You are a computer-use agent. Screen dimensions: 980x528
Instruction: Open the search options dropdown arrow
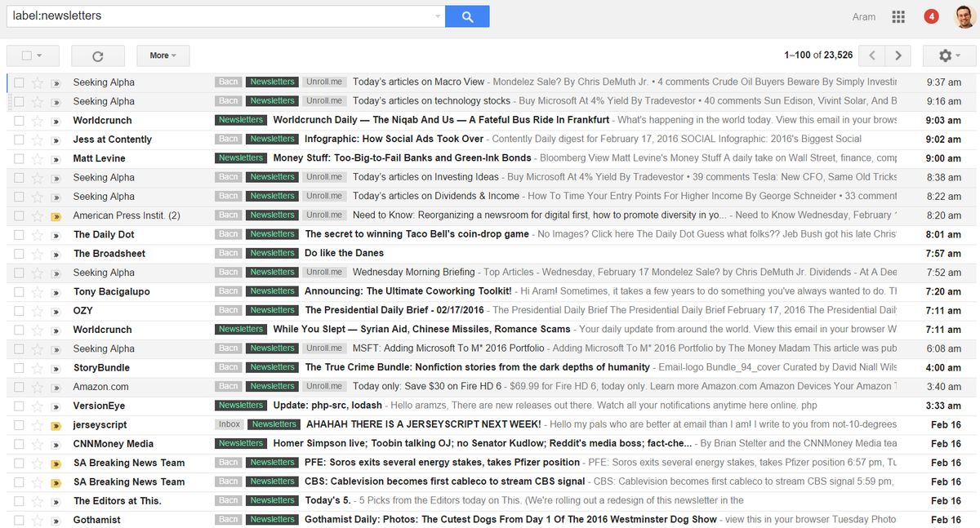[438, 16]
